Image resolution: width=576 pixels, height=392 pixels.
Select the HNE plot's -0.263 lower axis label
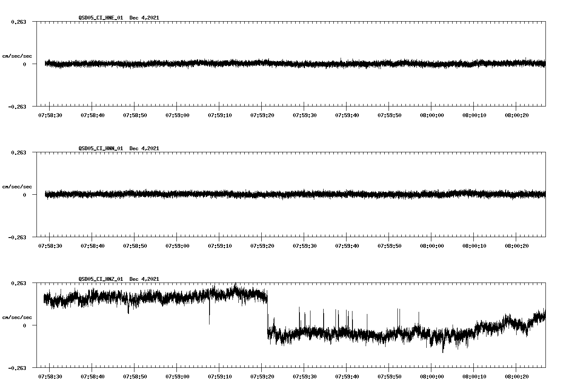tap(17, 106)
